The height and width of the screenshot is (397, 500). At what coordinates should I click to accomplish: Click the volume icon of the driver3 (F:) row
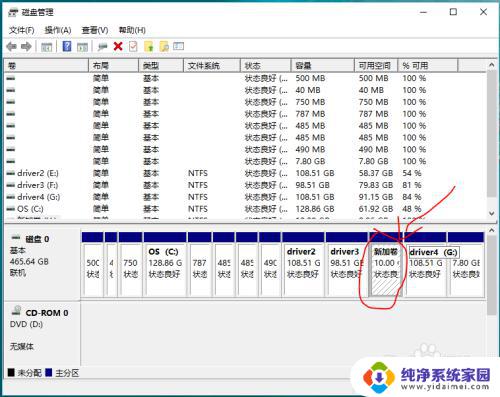tap(11, 185)
